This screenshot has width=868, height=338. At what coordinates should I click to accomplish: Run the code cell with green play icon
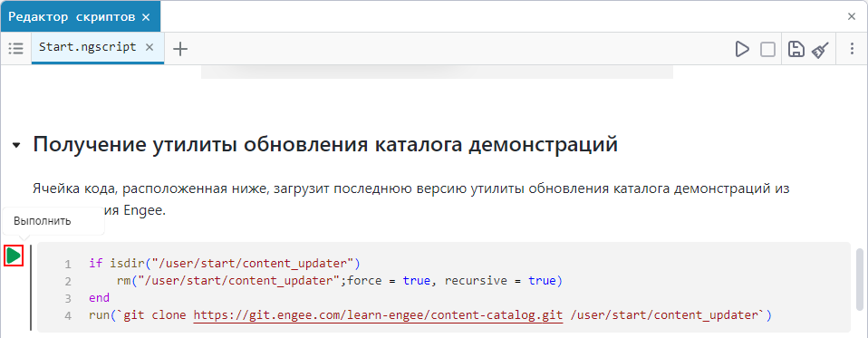tap(14, 256)
